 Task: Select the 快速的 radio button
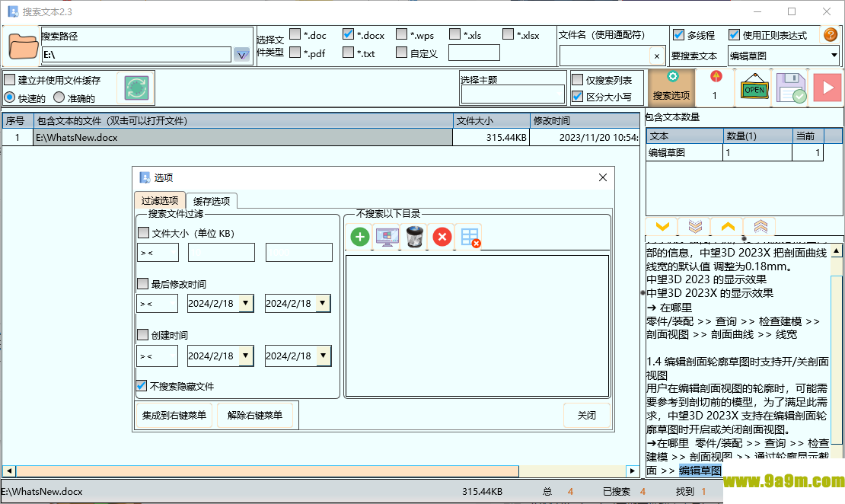click(10, 97)
